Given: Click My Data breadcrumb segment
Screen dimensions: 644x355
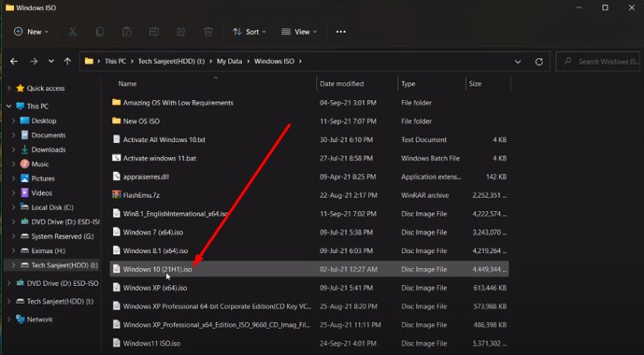Looking at the screenshot, I should pyautogui.click(x=229, y=61).
